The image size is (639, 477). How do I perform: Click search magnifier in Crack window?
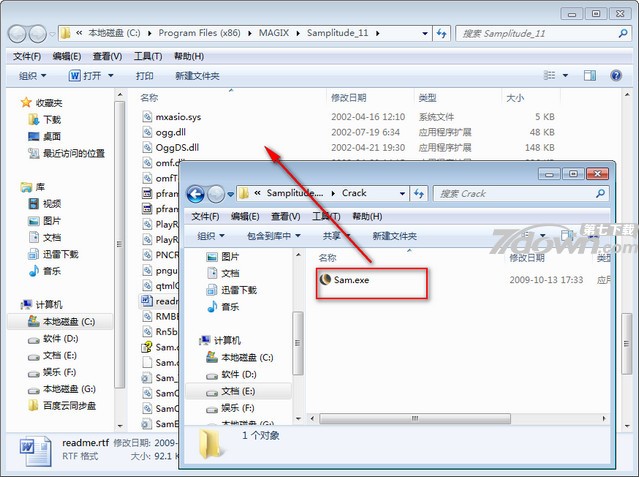600,193
